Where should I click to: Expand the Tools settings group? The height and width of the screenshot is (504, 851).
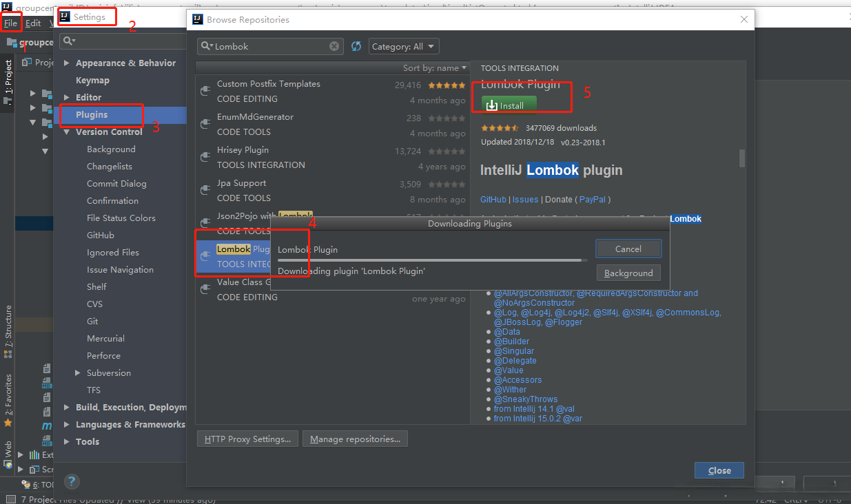tap(67, 441)
